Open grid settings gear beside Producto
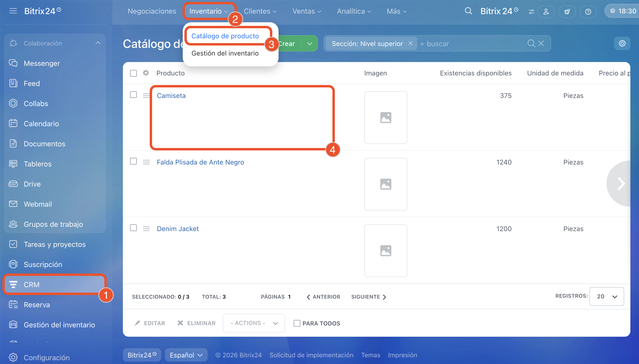639x364 pixels. (146, 73)
